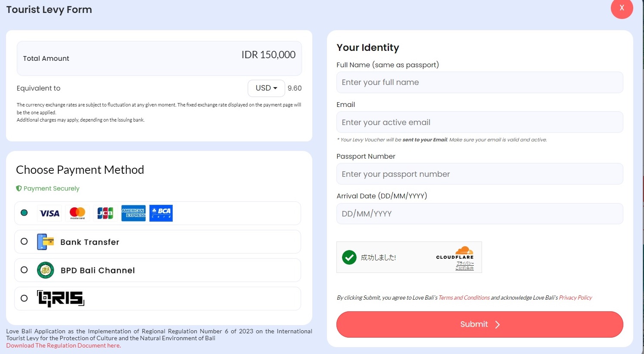This screenshot has height=354, width=644.
Task: Open the USD currency dropdown
Action: click(x=266, y=88)
